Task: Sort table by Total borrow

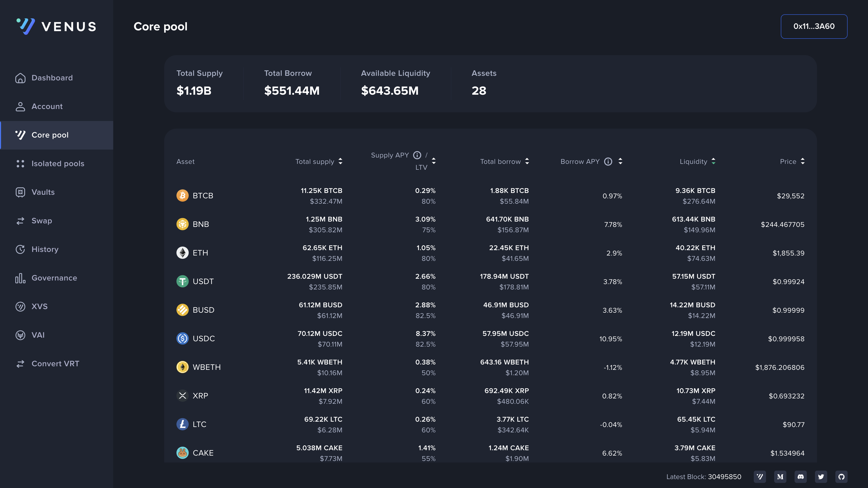Action: click(x=527, y=162)
